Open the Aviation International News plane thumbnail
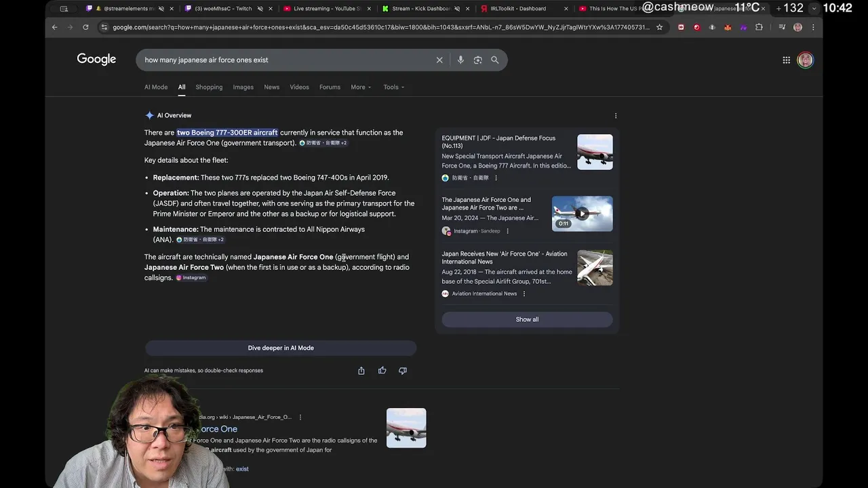Viewport: 868px width, 488px height. (595, 268)
